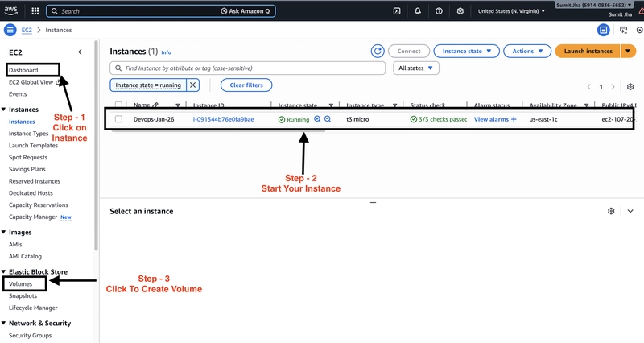Open the Instance state dropdown
Viewport: 644px width, 343px height.
tap(467, 51)
